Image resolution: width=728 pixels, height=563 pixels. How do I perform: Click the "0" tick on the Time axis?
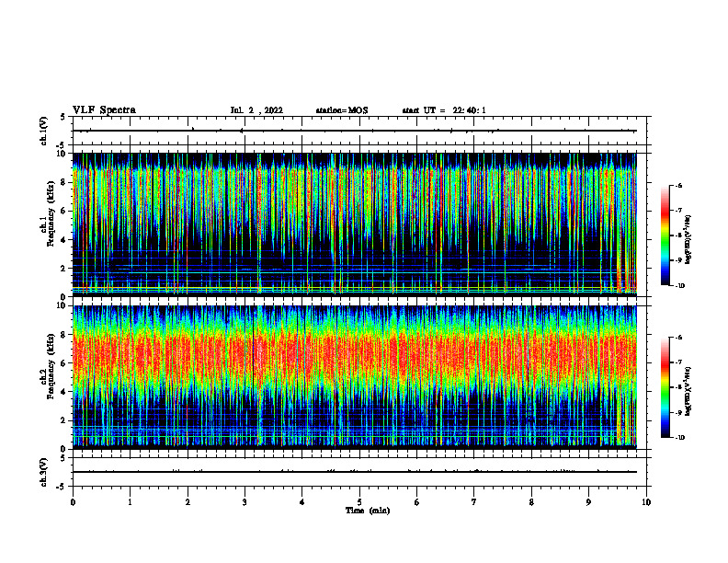73,502
